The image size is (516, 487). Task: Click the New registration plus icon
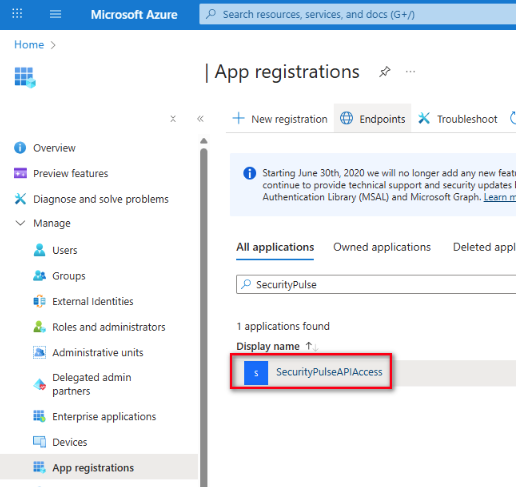click(238, 118)
